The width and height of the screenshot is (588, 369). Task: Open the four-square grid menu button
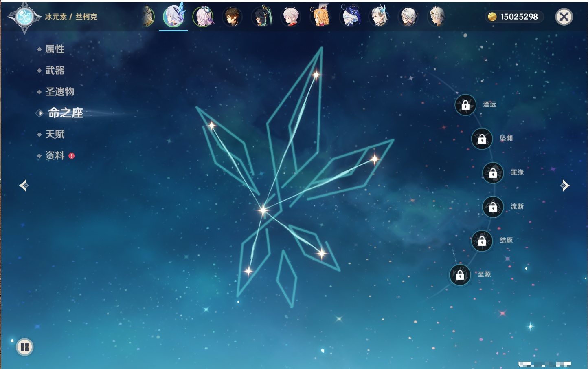pos(24,347)
